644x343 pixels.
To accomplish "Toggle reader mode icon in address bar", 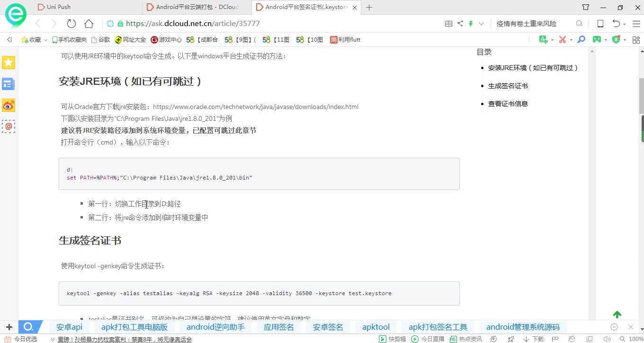I will pos(448,24).
